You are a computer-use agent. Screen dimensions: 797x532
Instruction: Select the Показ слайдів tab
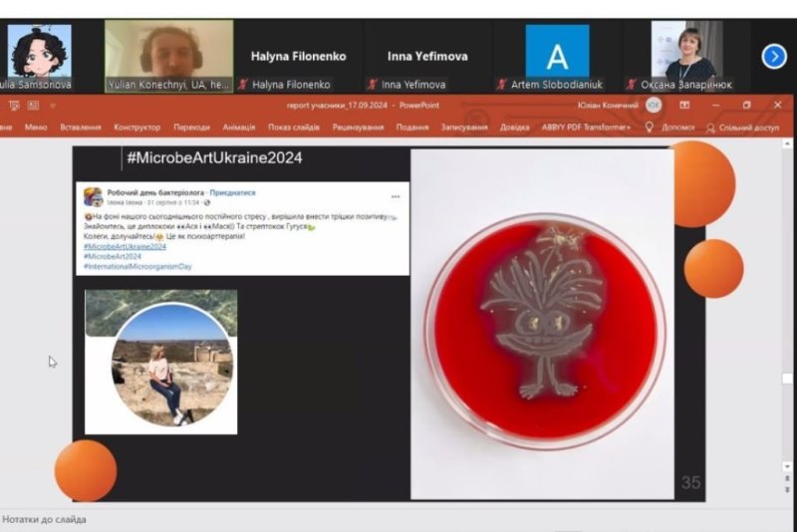point(294,128)
